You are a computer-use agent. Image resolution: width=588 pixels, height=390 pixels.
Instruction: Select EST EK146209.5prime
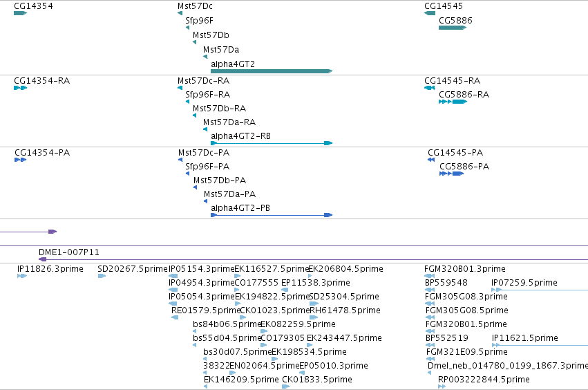pyautogui.click(x=241, y=380)
